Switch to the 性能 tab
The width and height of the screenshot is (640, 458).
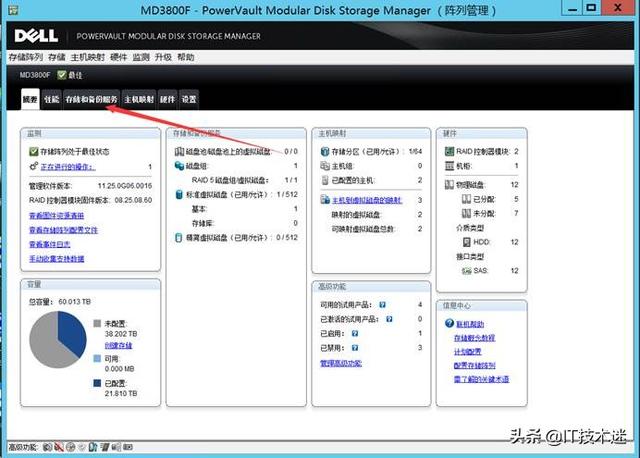click(51, 99)
